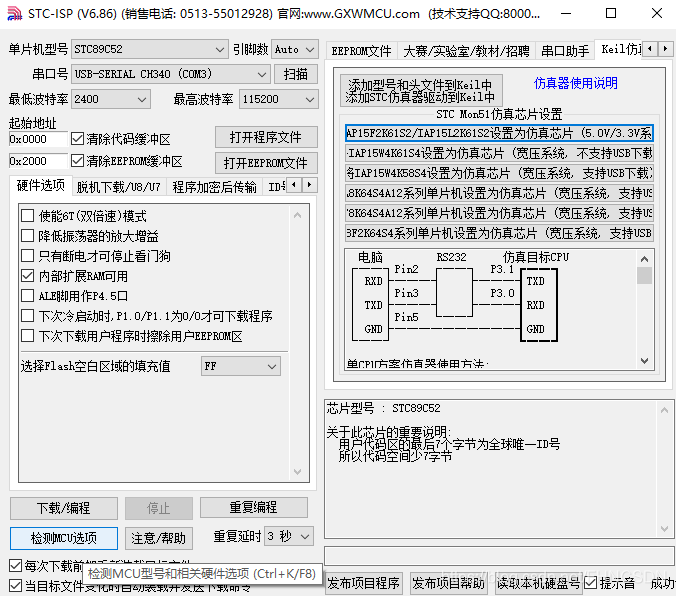Click EEPROM address 0x2000 field
The width and height of the screenshot is (676, 596).
pos(38,161)
